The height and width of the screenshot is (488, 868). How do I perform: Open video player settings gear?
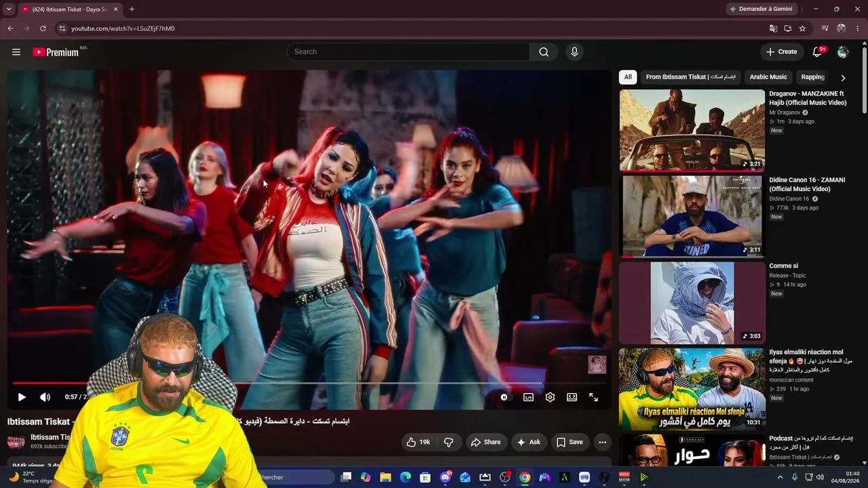point(550,397)
